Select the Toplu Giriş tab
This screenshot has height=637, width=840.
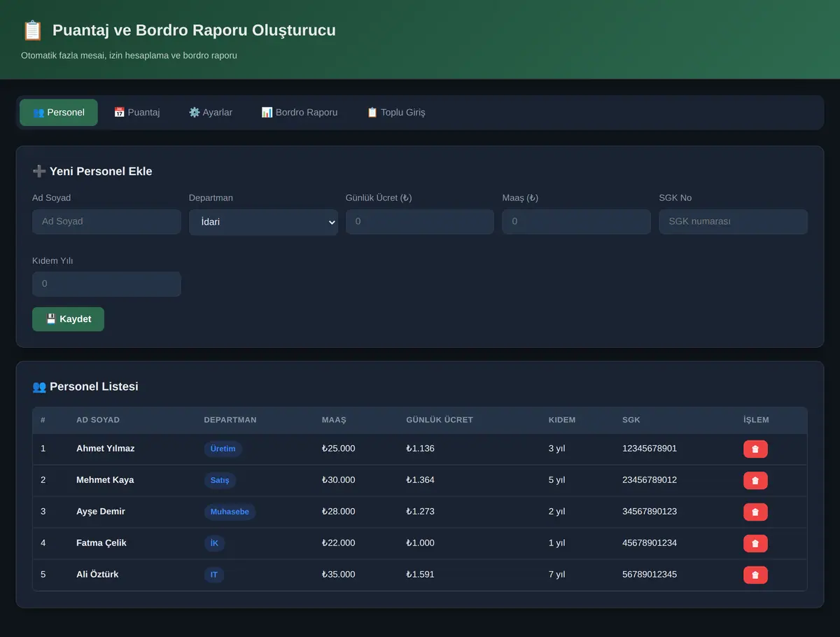click(396, 113)
